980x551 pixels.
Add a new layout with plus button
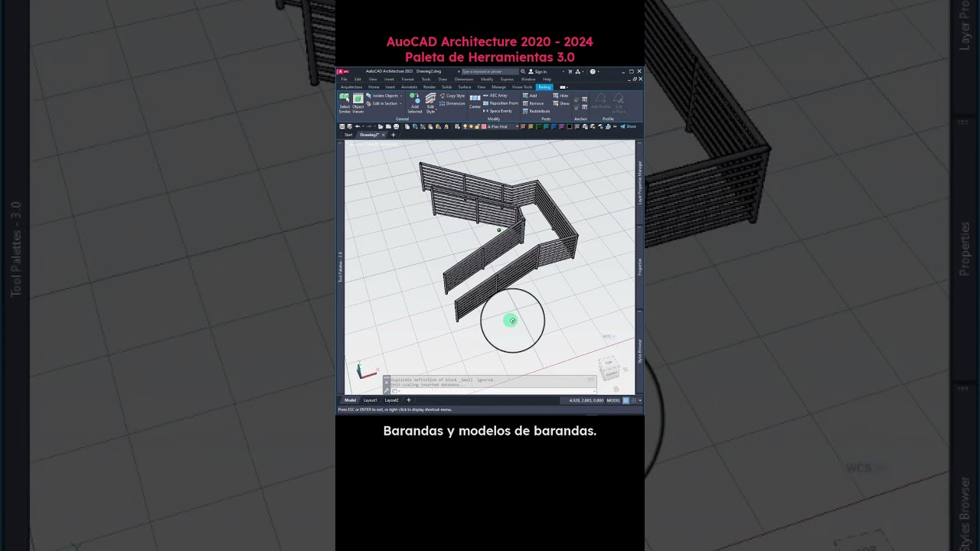pyautogui.click(x=408, y=400)
